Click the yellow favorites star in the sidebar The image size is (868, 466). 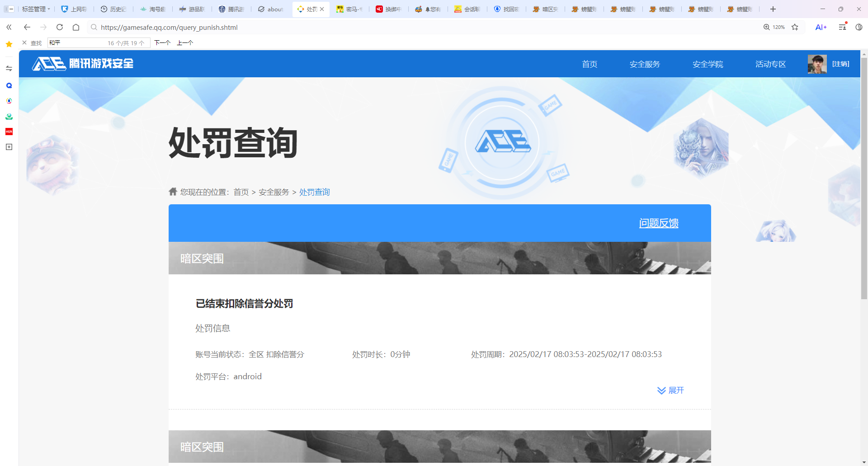[x=9, y=44]
